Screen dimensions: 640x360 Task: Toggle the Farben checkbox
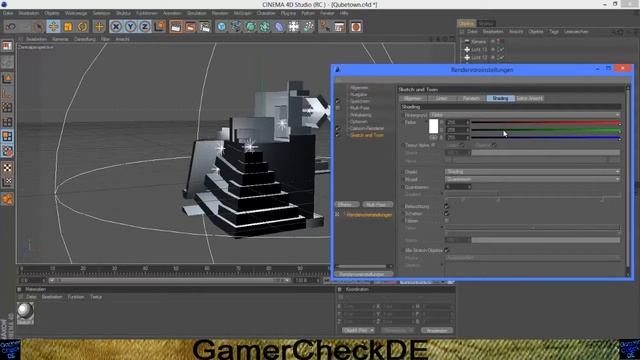coord(447,221)
